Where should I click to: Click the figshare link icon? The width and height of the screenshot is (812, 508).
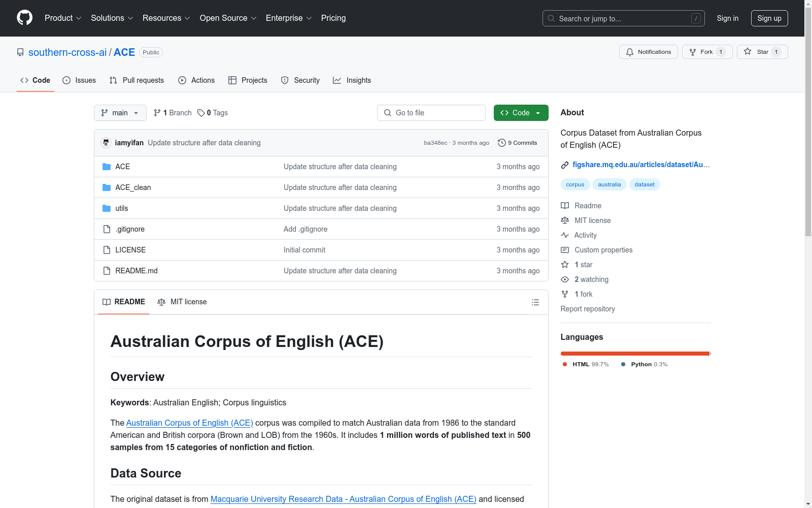564,165
